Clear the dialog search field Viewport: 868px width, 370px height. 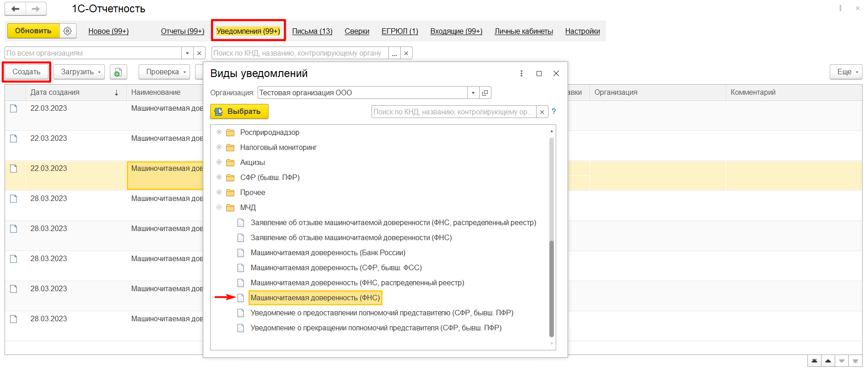click(542, 112)
